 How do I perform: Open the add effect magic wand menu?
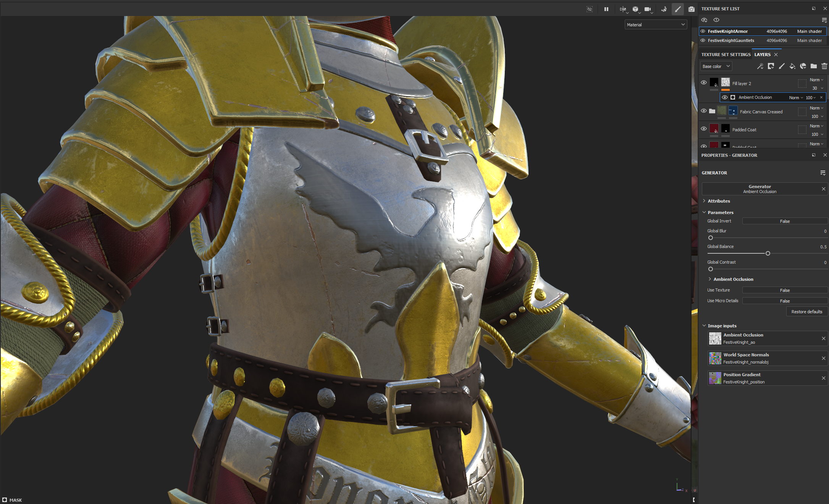tap(760, 66)
